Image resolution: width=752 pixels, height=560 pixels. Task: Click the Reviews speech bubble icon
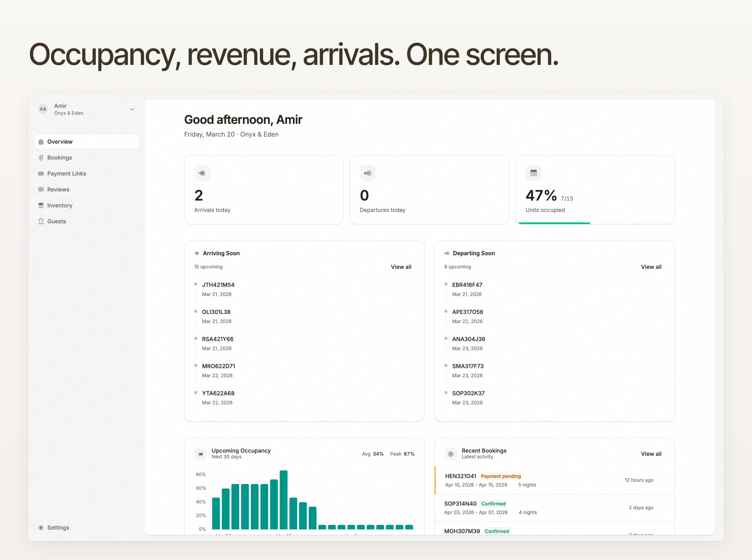[41, 189]
